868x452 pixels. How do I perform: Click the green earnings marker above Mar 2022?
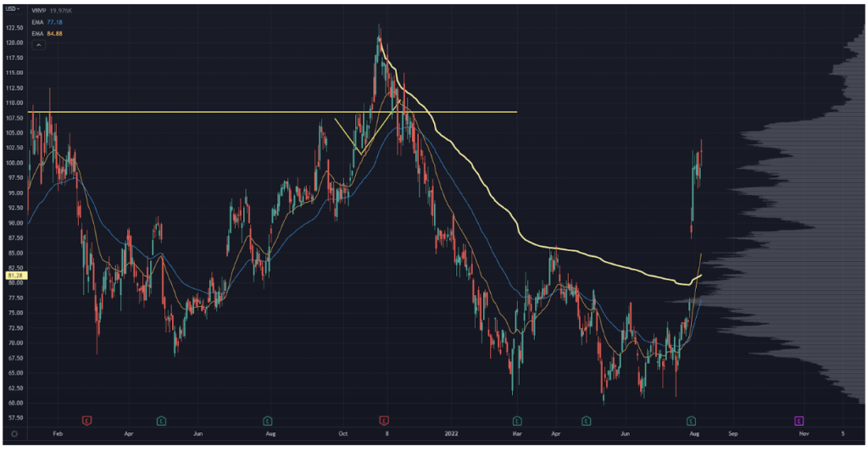tap(517, 421)
